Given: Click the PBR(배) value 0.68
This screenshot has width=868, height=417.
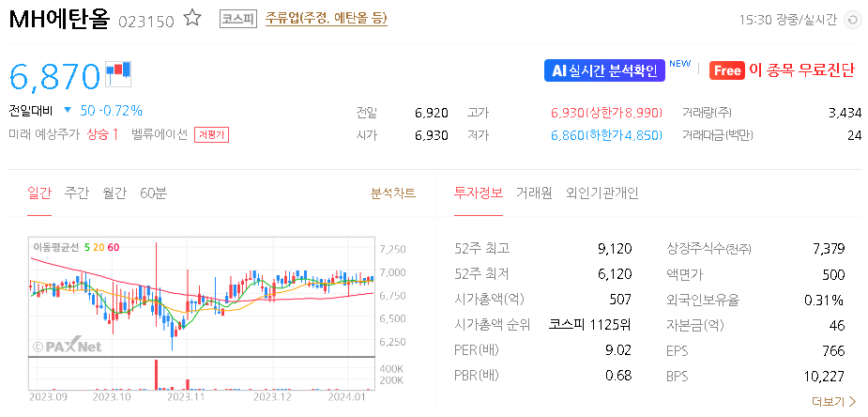Looking at the screenshot, I should click(619, 376).
